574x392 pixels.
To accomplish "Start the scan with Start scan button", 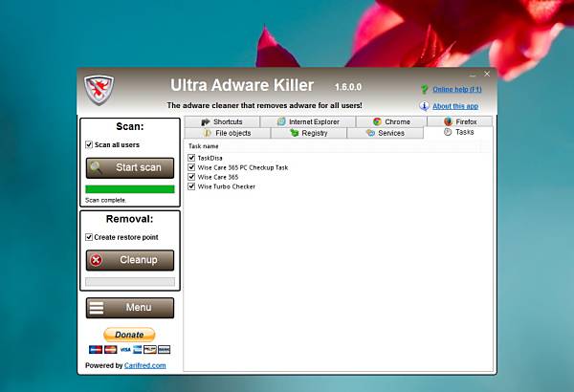I will coord(130,168).
